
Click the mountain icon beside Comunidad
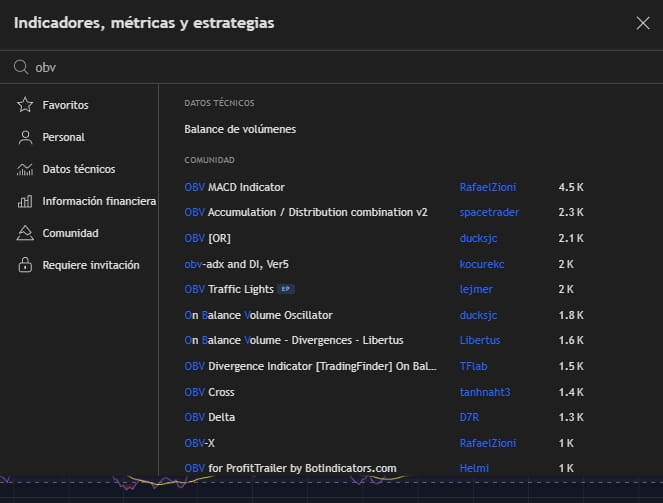[25, 233]
